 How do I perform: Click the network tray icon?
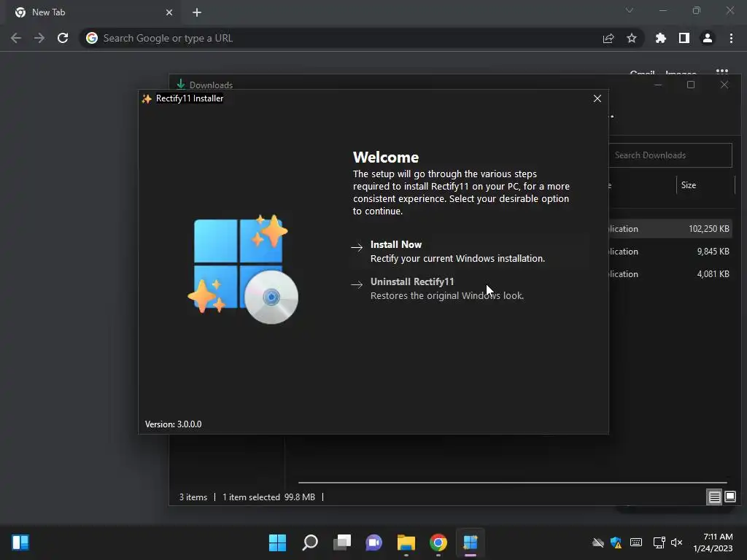[x=659, y=542]
